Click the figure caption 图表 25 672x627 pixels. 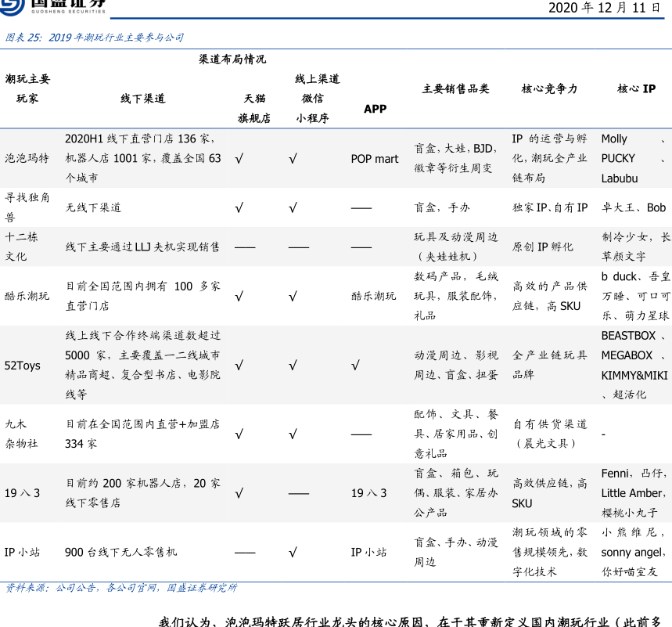(x=95, y=38)
